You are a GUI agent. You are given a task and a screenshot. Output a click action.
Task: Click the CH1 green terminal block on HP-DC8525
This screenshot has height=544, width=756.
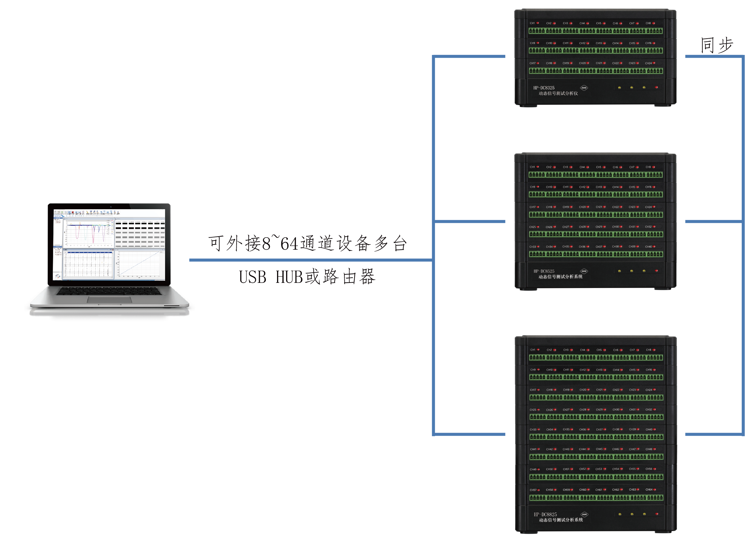coord(537,175)
